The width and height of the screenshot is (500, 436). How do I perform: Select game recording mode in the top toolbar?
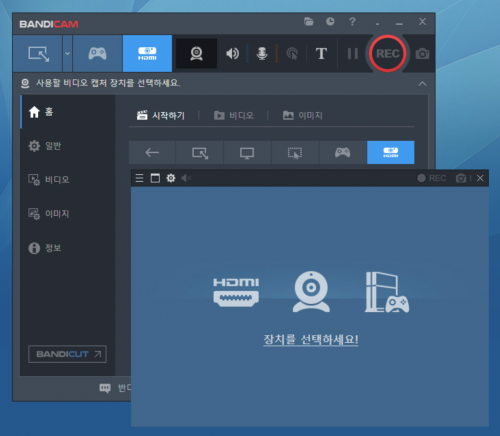click(97, 53)
